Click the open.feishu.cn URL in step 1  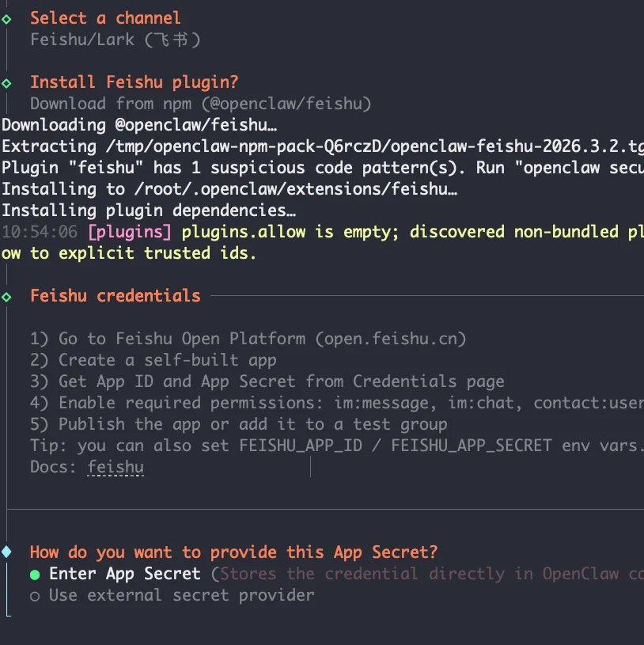click(x=391, y=339)
